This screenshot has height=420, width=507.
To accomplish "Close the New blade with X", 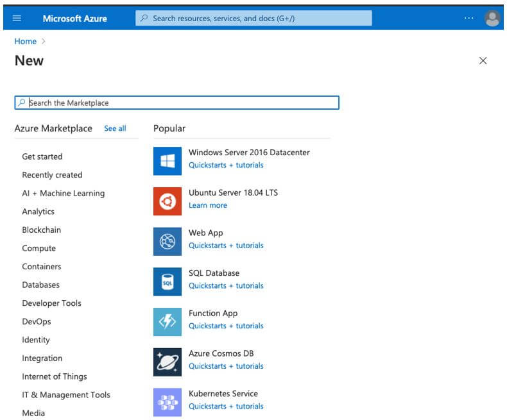I will (x=483, y=61).
